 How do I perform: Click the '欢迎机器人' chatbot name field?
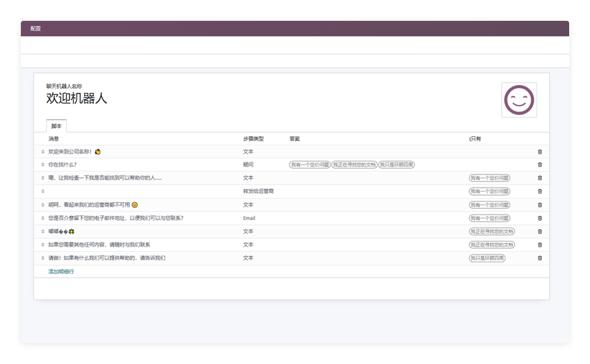tap(77, 98)
